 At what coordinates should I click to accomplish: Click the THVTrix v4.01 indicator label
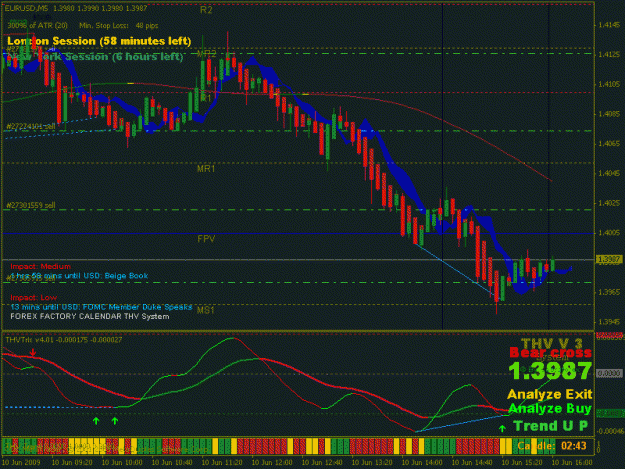[x=64, y=340]
